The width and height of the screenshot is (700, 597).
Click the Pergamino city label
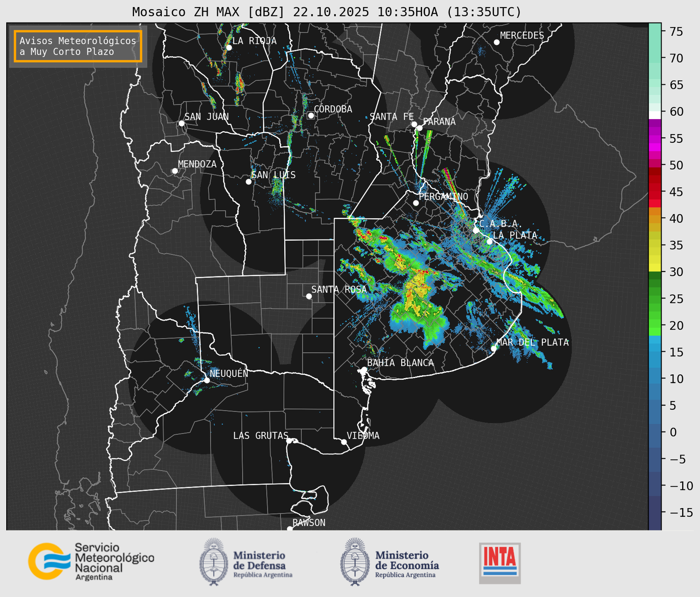point(443,196)
